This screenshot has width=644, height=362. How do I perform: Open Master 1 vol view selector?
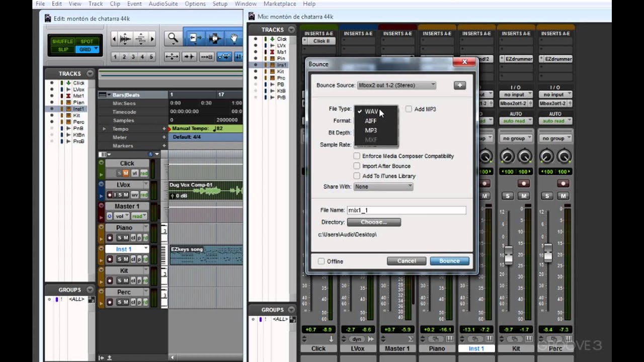click(122, 216)
